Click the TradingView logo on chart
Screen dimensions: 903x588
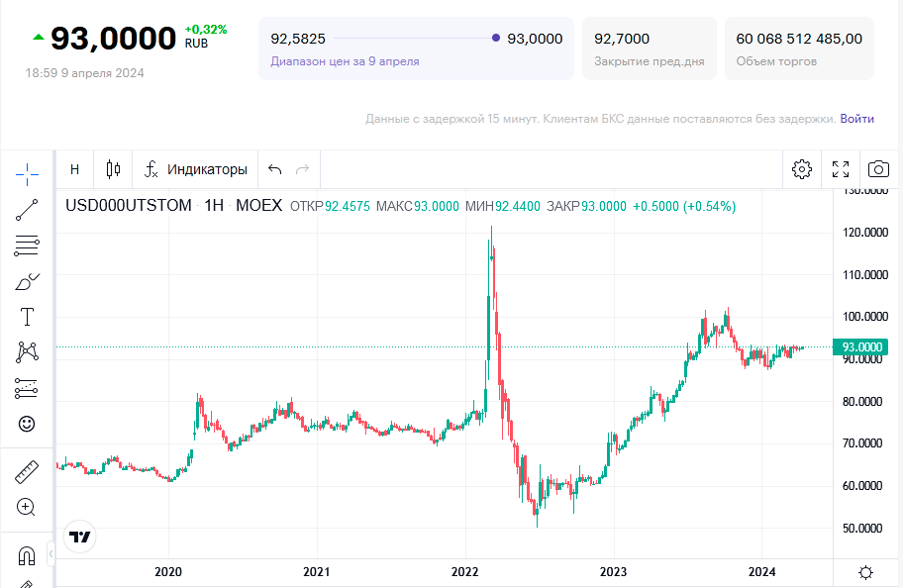(x=80, y=538)
